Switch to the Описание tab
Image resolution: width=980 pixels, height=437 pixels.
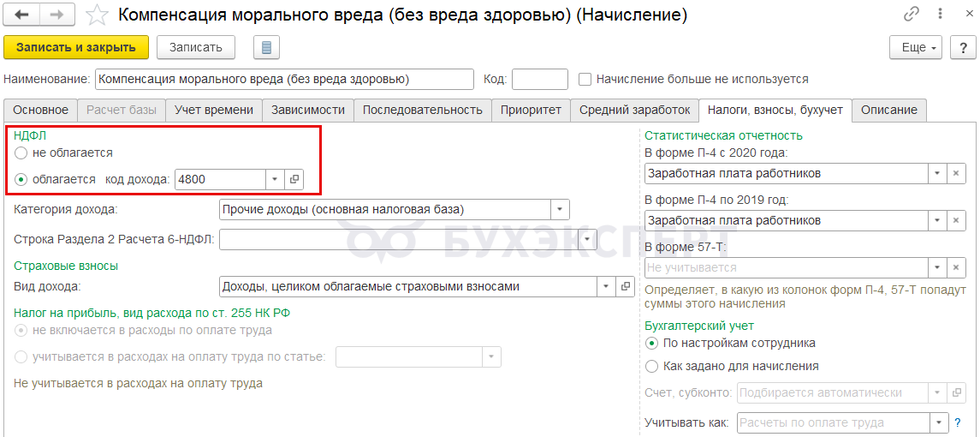point(889,111)
